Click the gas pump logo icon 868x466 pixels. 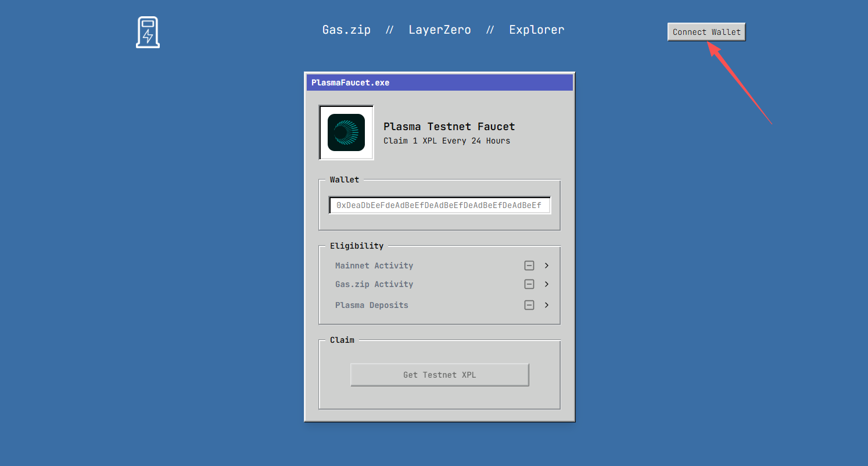click(148, 33)
